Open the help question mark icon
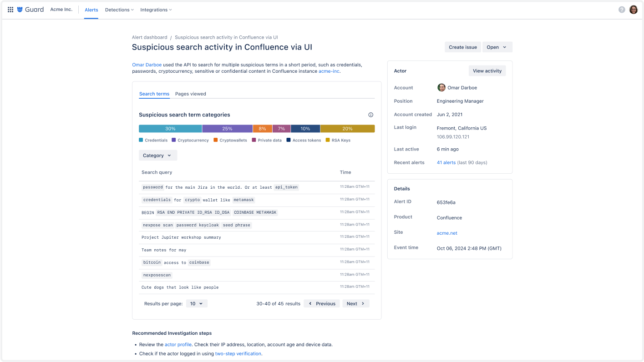 coord(622,9)
